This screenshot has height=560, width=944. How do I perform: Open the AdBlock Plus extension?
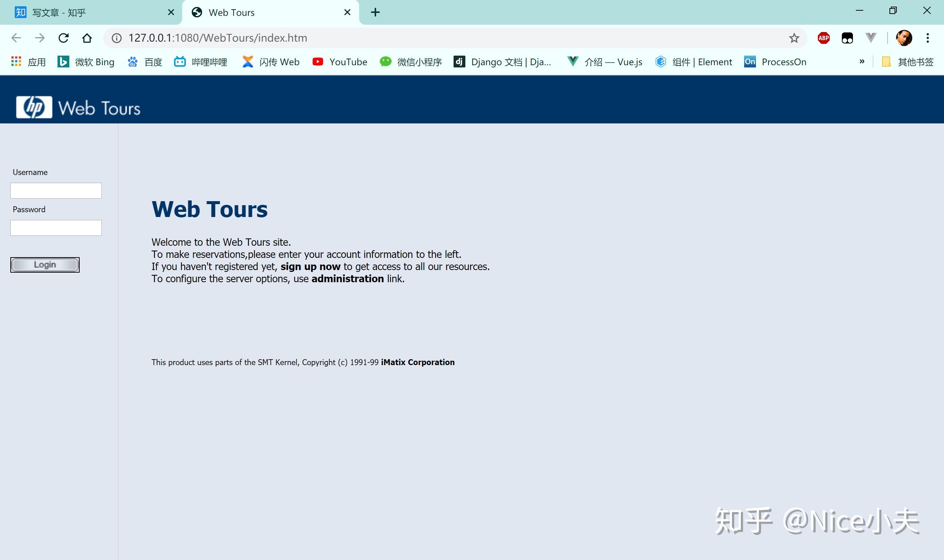823,38
